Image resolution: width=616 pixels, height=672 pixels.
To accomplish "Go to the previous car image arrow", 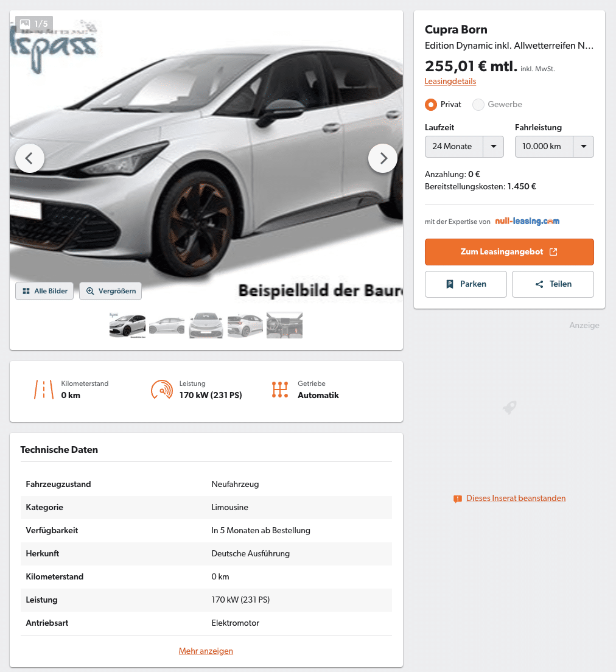I will pos(30,158).
